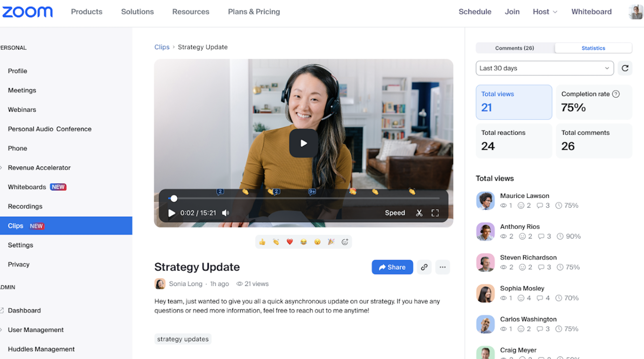Click the 9+ comments timeline marker

click(312, 192)
